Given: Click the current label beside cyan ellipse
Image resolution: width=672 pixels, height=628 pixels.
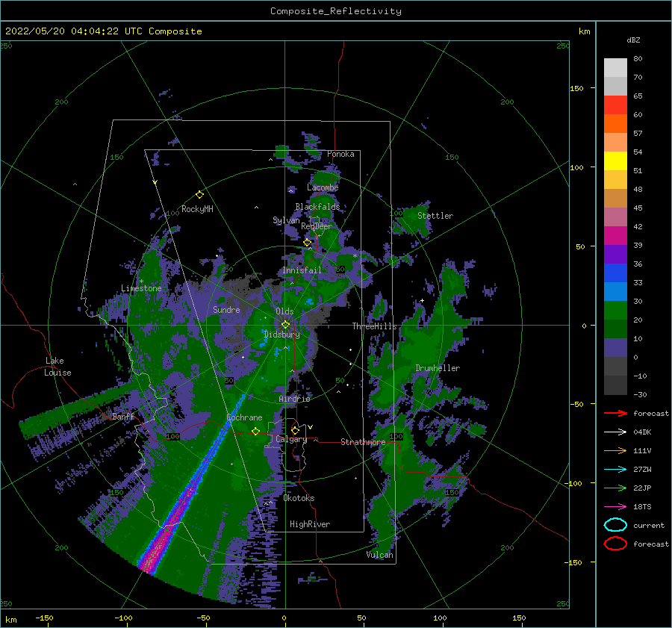Looking at the screenshot, I should (649, 525).
